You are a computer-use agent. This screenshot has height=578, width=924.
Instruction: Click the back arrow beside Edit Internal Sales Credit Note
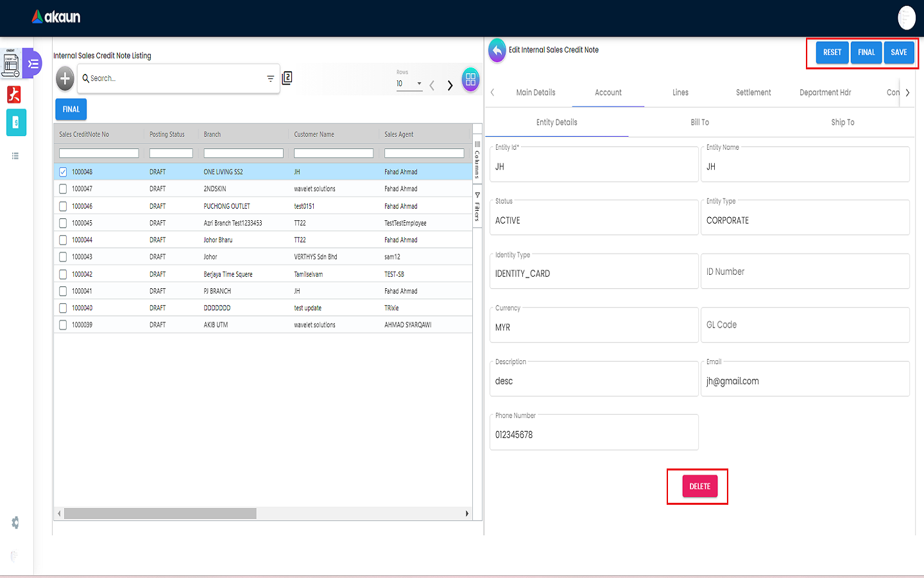[497, 51]
